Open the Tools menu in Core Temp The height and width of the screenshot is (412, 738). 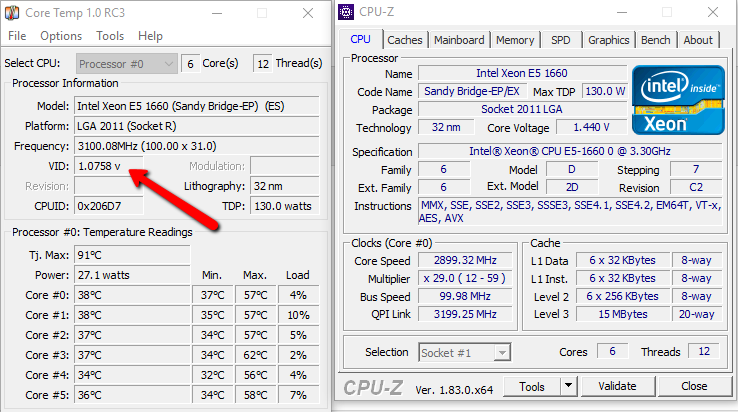[x=110, y=36]
